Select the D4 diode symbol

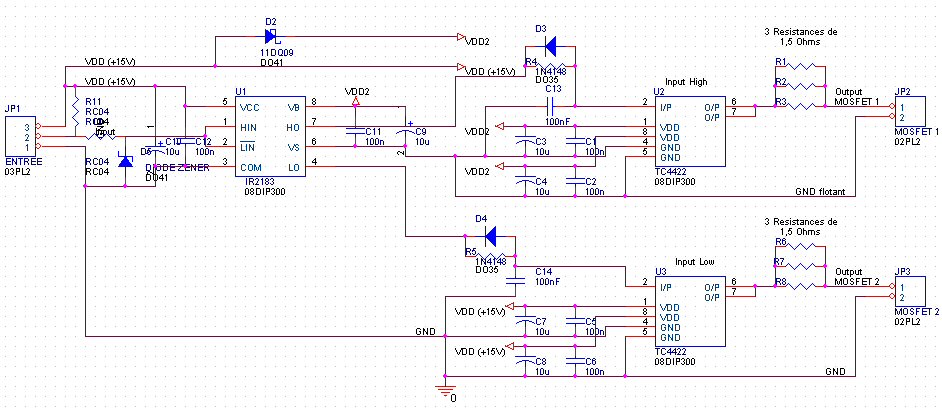pyautogui.click(x=491, y=236)
